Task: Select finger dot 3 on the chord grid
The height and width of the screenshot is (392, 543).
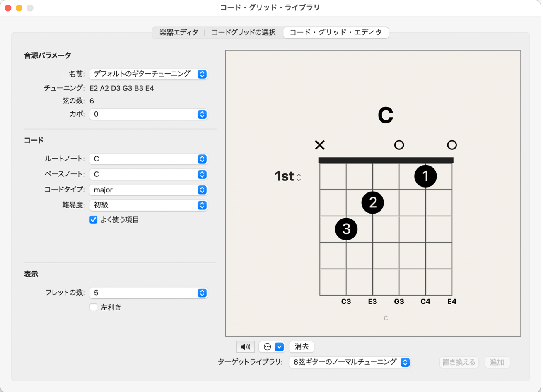Action: pos(346,229)
